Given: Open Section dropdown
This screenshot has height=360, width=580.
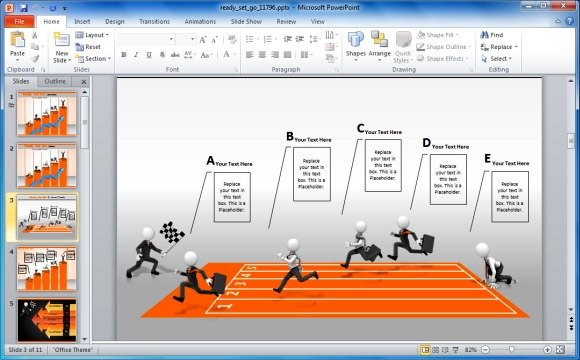Looking at the screenshot, I should point(93,58).
